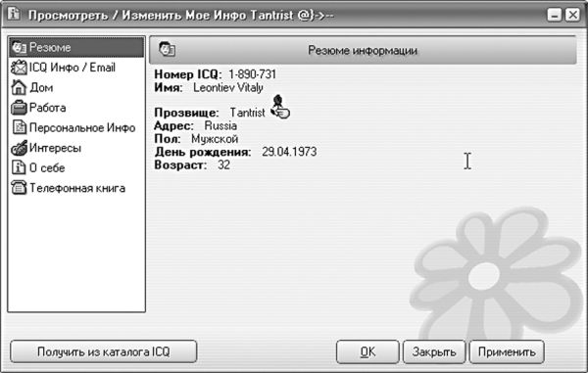Viewport: 588px width, 373px height.
Task: Click the Прозвище label
Action: coord(186,113)
